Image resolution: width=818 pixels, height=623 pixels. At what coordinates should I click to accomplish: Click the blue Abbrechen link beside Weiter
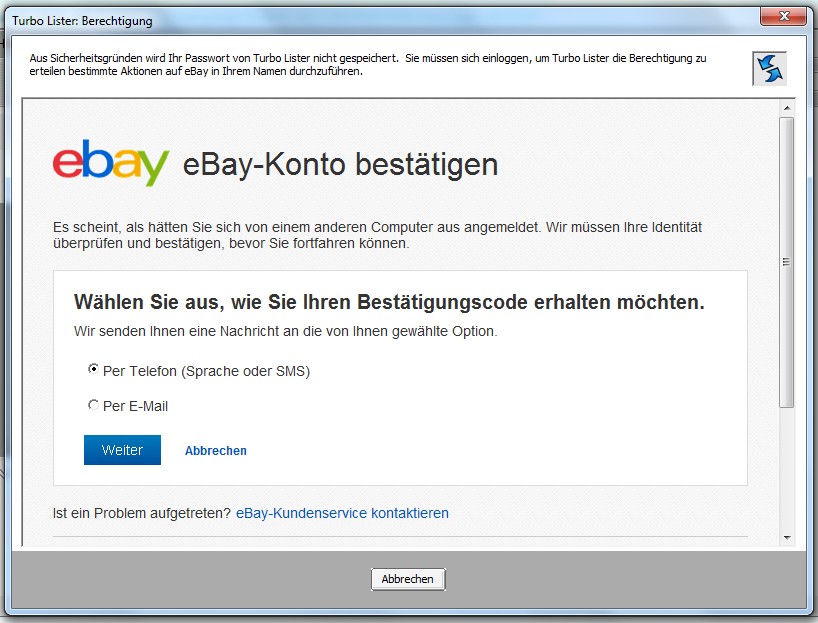pos(216,451)
